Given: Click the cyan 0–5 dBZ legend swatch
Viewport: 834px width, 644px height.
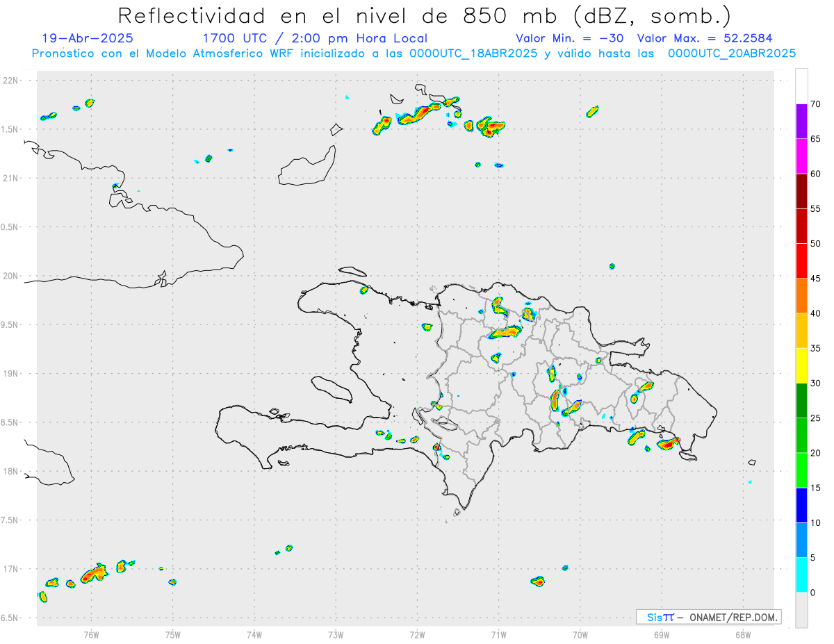Looking at the screenshot, I should (801, 575).
